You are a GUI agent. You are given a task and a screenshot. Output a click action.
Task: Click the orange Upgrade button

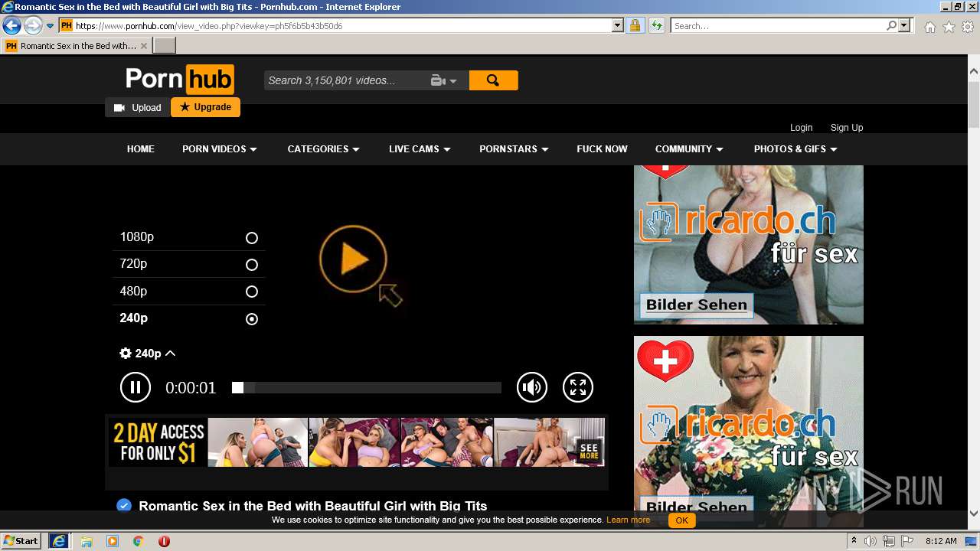205,107
